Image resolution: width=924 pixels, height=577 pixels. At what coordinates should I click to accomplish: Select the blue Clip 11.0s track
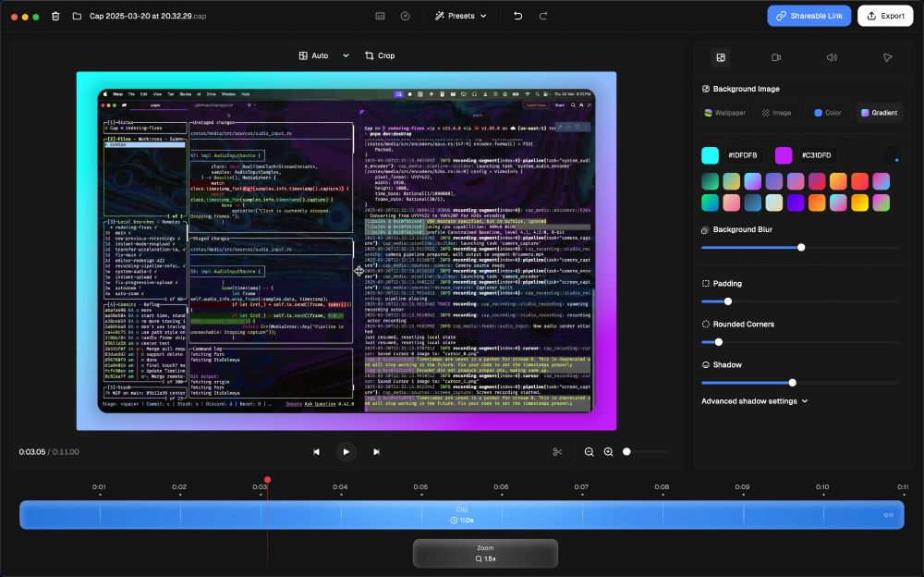tap(461, 515)
